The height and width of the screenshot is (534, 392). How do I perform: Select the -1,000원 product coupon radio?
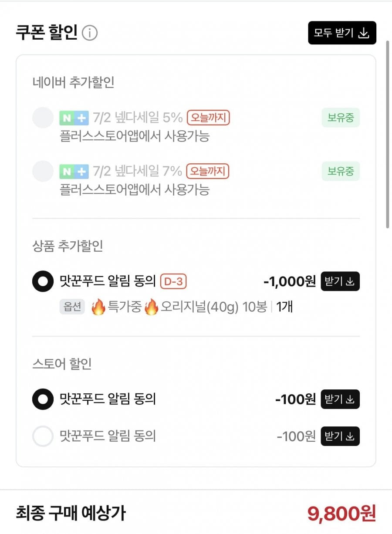[x=43, y=281]
